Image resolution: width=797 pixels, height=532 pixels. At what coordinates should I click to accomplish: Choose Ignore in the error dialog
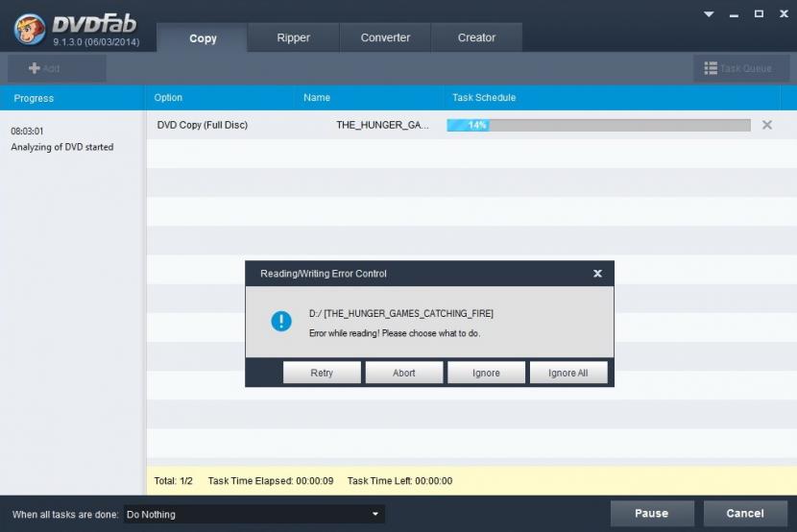point(486,373)
